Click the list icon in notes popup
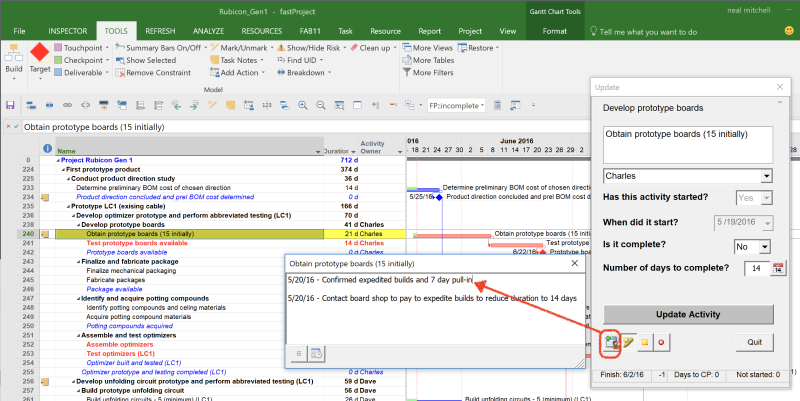This screenshot has width=800, height=401. (299, 354)
